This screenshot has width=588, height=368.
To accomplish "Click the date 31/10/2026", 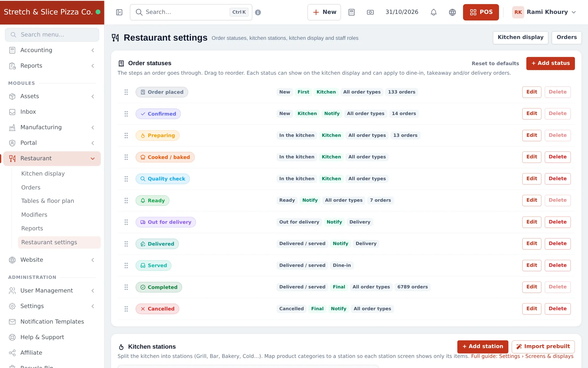I will [x=402, y=12].
